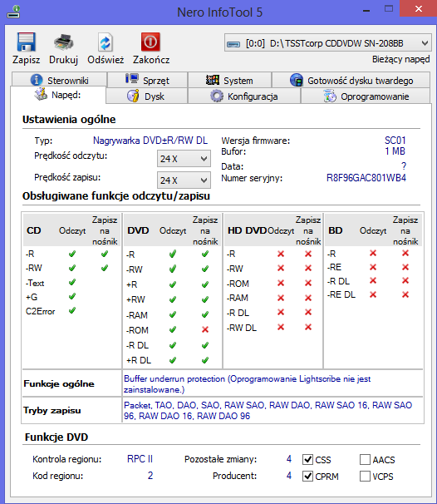
Task: Switch to the Sterowniki tab
Action: pos(59,80)
